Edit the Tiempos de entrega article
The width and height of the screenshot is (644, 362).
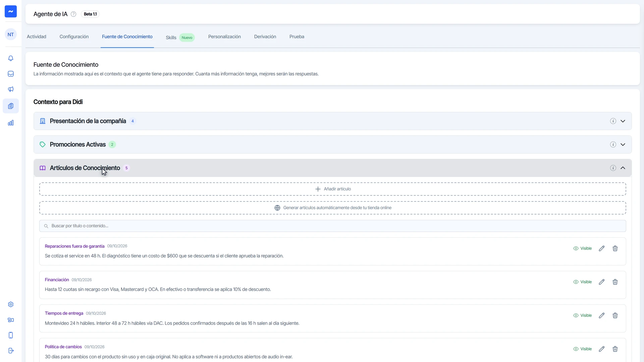(x=602, y=315)
